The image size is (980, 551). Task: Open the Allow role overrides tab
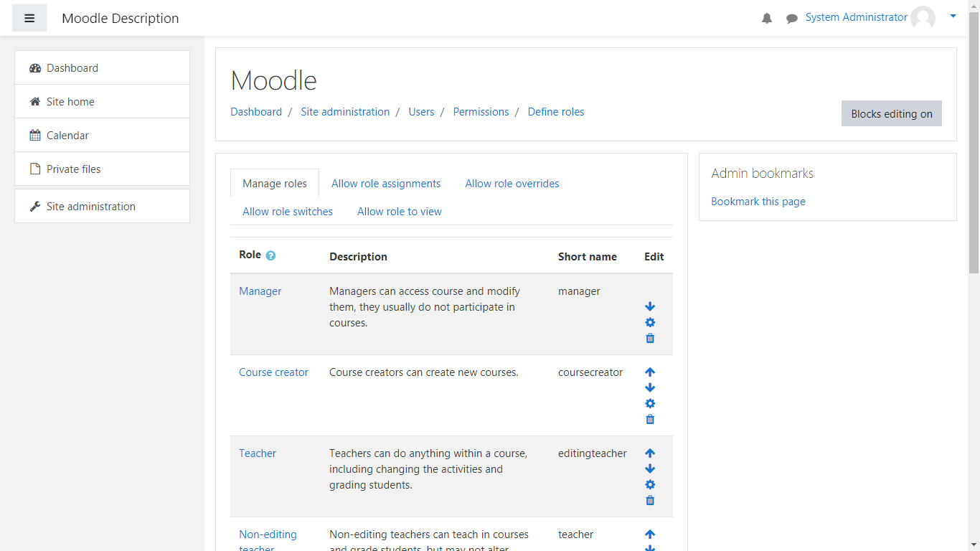pos(512,184)
